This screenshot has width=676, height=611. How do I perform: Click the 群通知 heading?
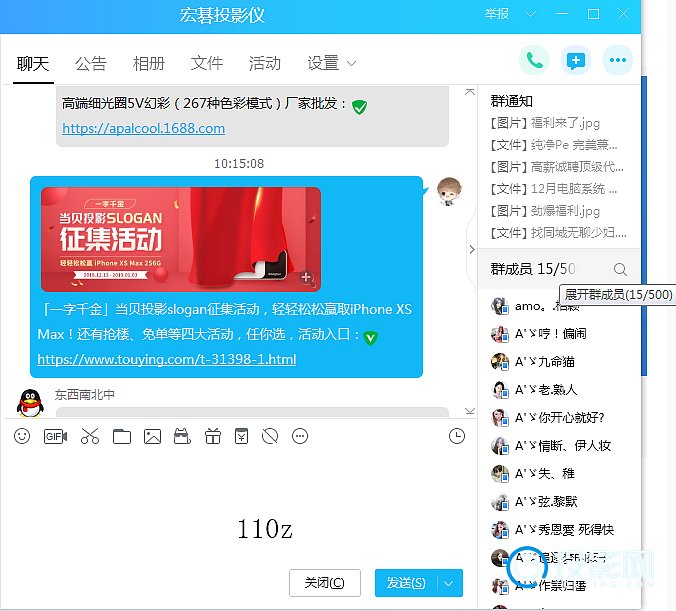point(511,101)
